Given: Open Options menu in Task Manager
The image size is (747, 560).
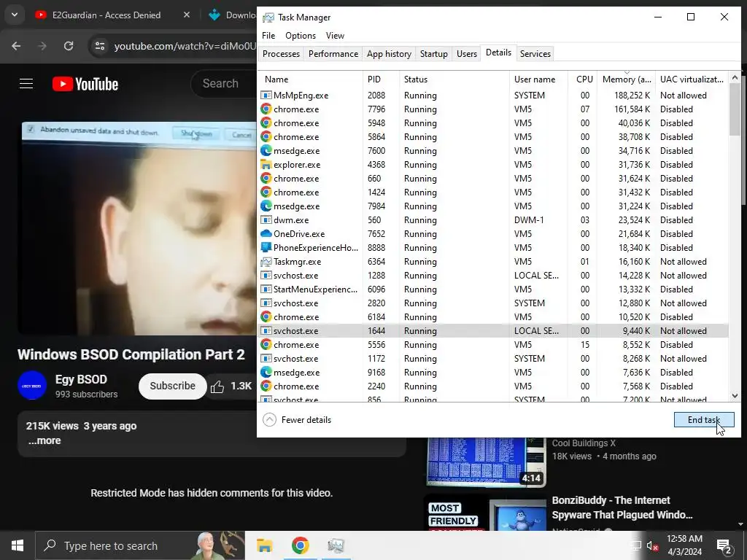Looking at the screenshot, I should coord(300,36).
